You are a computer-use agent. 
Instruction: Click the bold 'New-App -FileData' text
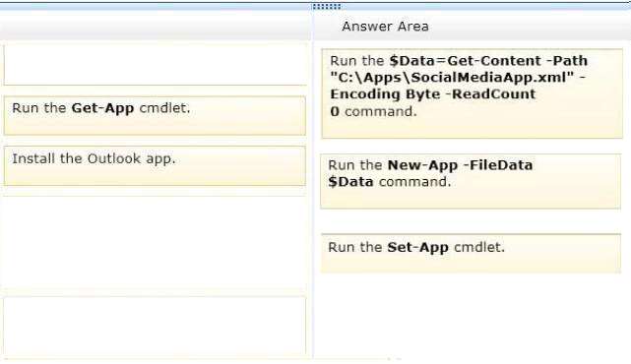point(460,165)
